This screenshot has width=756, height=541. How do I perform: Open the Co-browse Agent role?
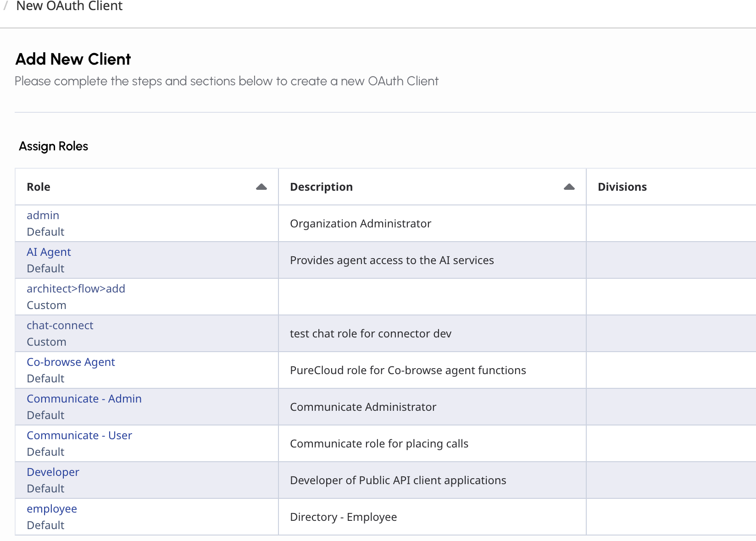[71, 362]
